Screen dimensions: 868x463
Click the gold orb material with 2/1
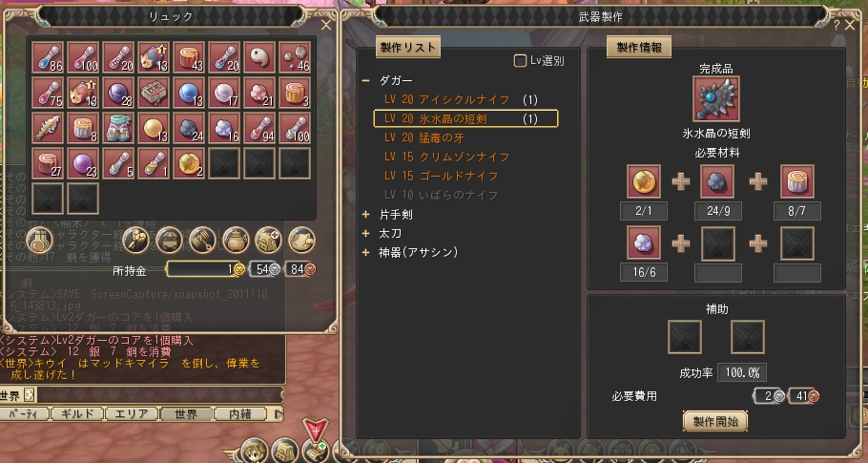[644, 181]
